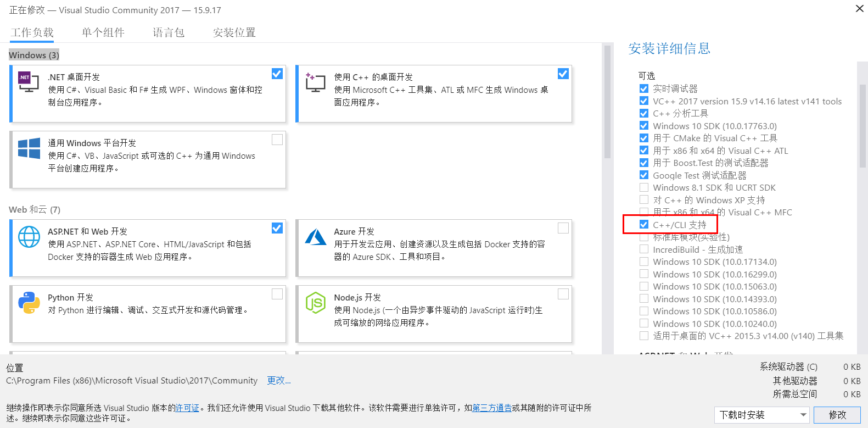Viewport: 868px width, 428px height.
Task: Check the 通用 Windows 平台开发 workload checkbox
Action: [x=277, y=140]
